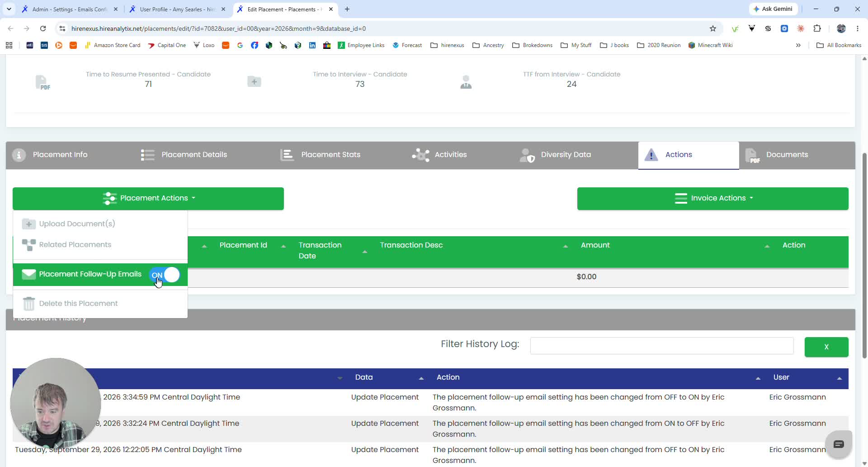The image size is (868, 467).
Task: Click the Time to Resume Presented PDF icon
Action: click(x=42, y=82)
